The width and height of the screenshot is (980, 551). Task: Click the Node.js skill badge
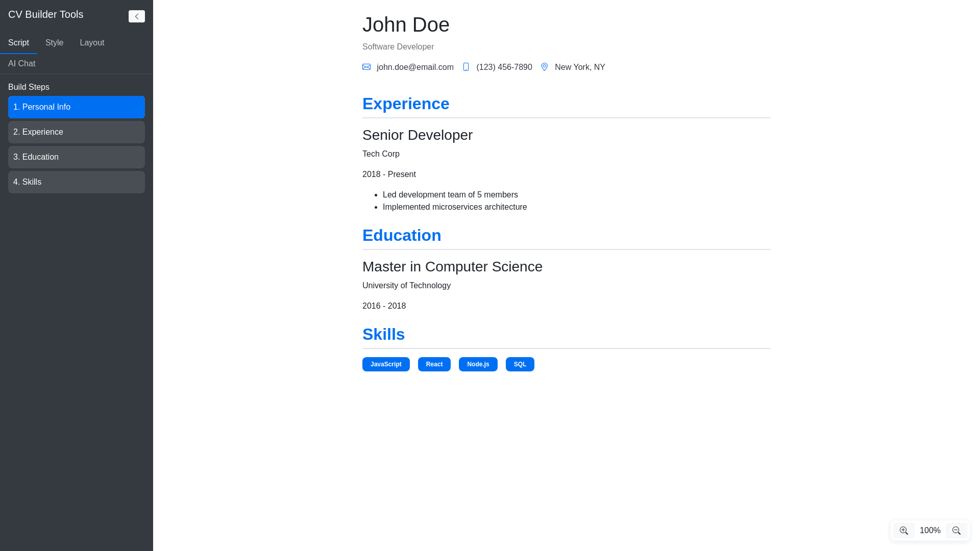coord(478,364)
